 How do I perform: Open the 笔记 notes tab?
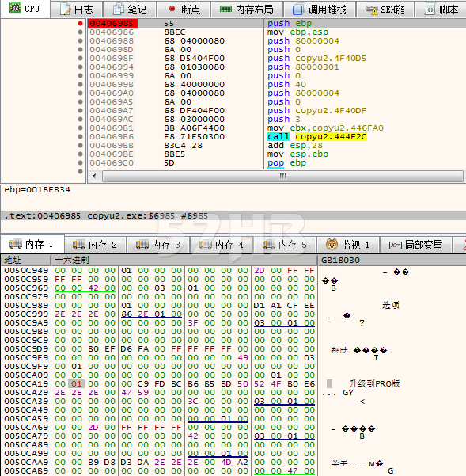(x=130, y=10)
